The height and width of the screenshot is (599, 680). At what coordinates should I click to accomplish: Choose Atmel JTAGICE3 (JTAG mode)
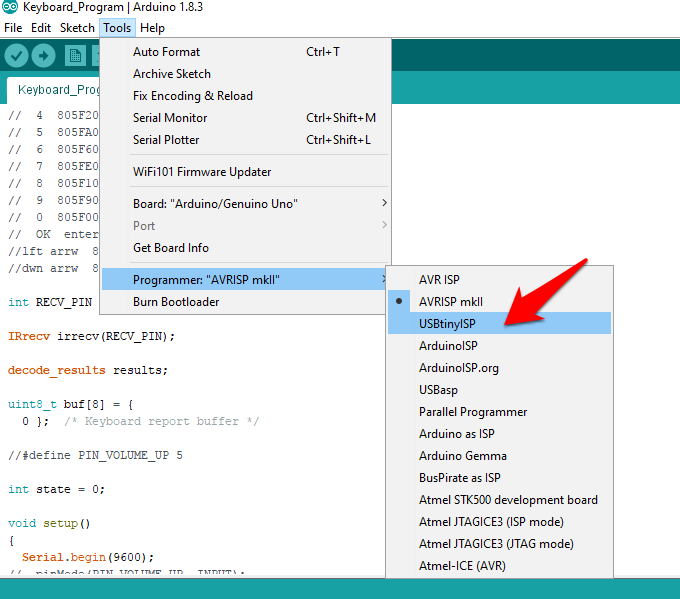tap(500, 544)
